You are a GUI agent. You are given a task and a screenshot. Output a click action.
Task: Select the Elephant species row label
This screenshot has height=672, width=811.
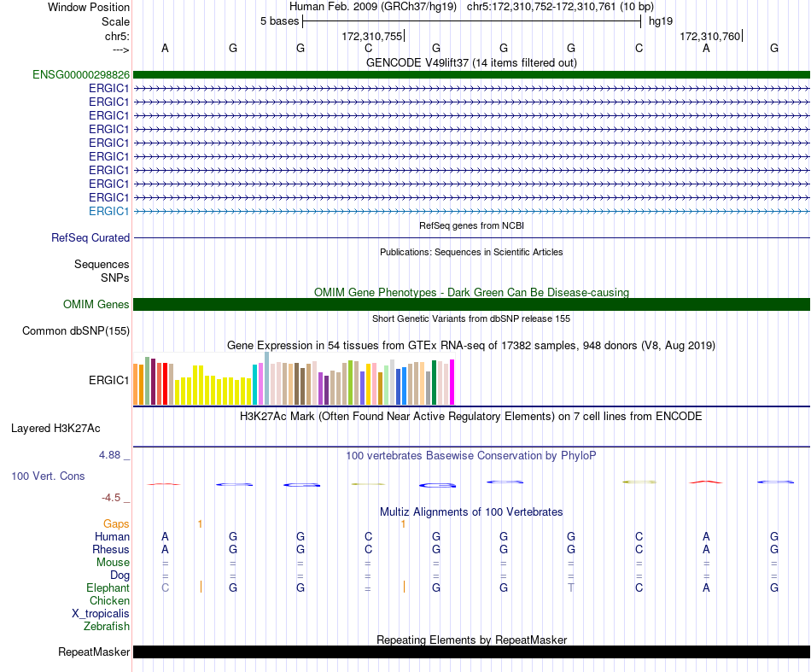[108, 587]
